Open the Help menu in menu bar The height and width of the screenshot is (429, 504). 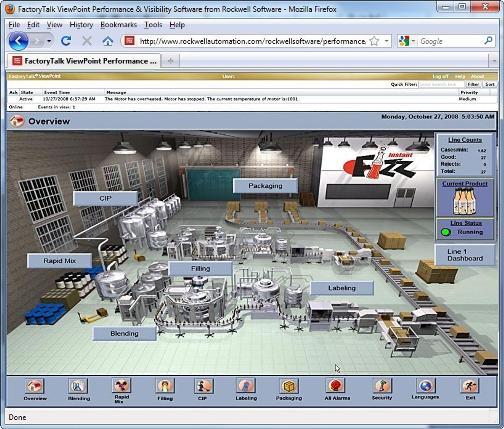tap(177, 25)
